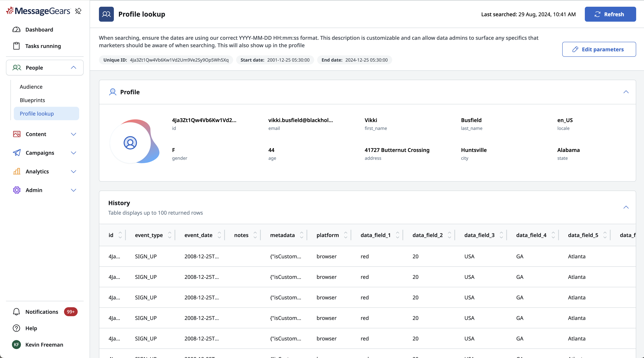Click the truncated profile id 4Ja3Zt1Qw4Vb6Kw1Vd2...
The width and height of the screenshot is (644, 358).
tap(204, 120)
